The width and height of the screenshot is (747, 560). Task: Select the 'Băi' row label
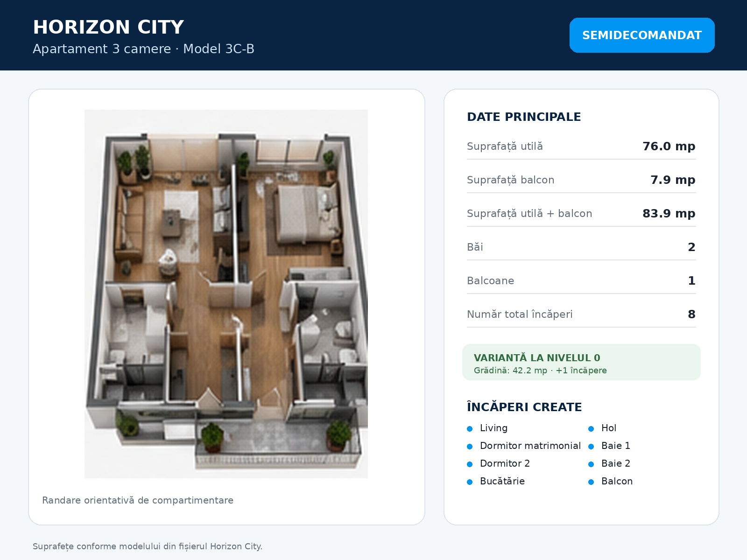[475, 247]
